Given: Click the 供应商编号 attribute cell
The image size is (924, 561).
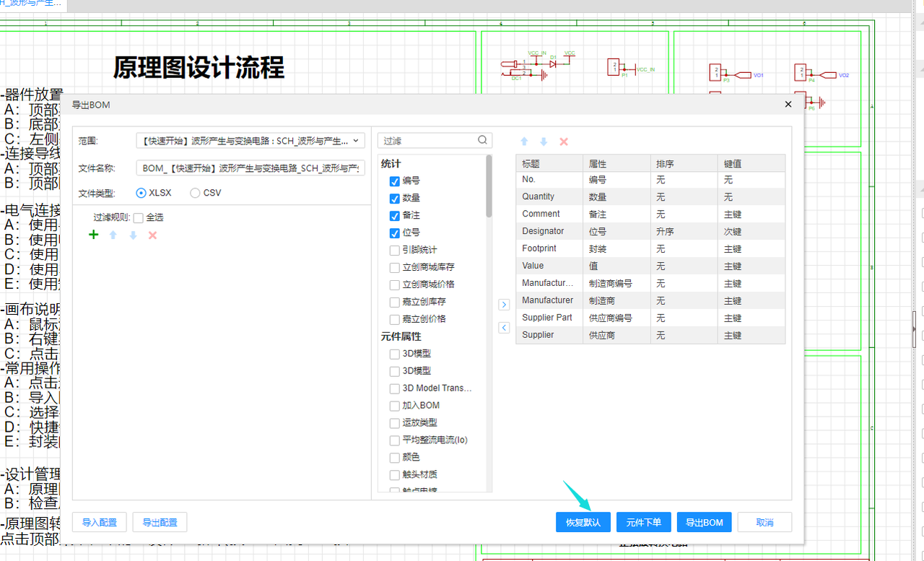Looking at the screenshot, I should [616, 318].
